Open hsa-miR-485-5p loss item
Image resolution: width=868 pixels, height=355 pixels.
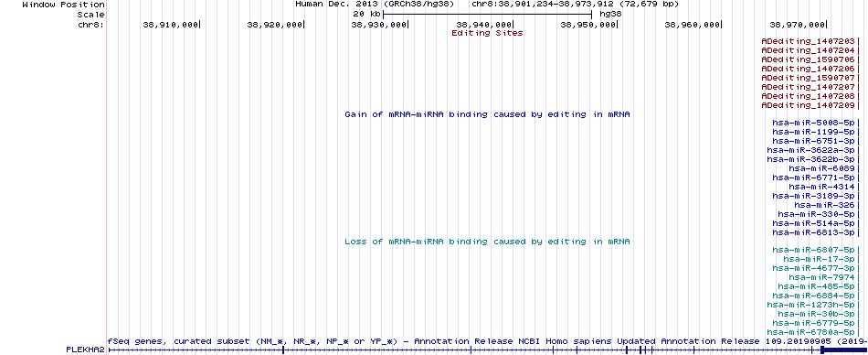[x=817, y=286]
